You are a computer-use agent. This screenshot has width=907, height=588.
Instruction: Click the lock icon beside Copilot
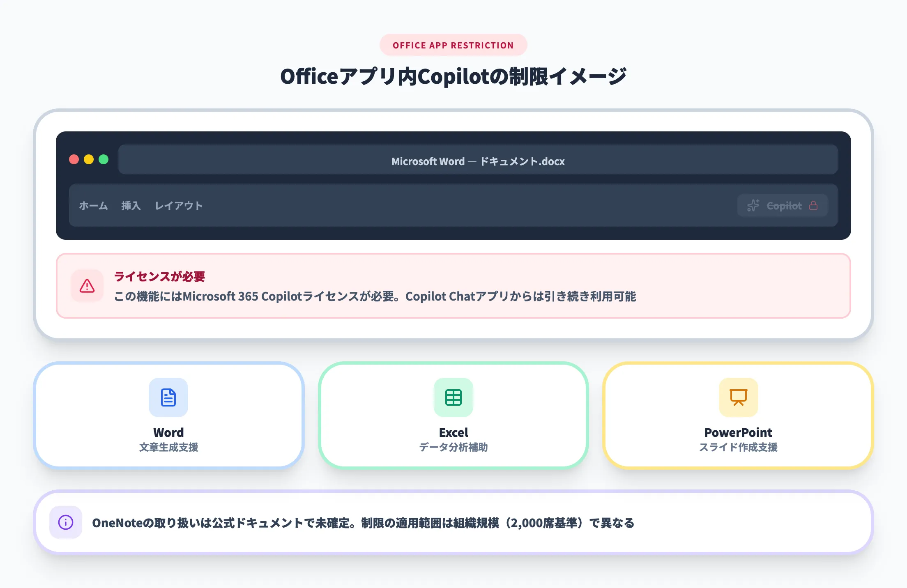tap(813, 205)
